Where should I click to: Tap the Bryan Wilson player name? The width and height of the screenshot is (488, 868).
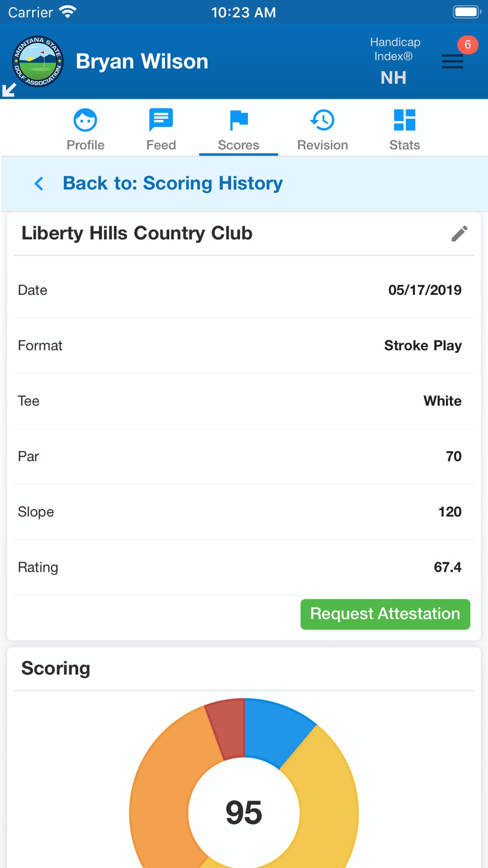click(142, 62)
